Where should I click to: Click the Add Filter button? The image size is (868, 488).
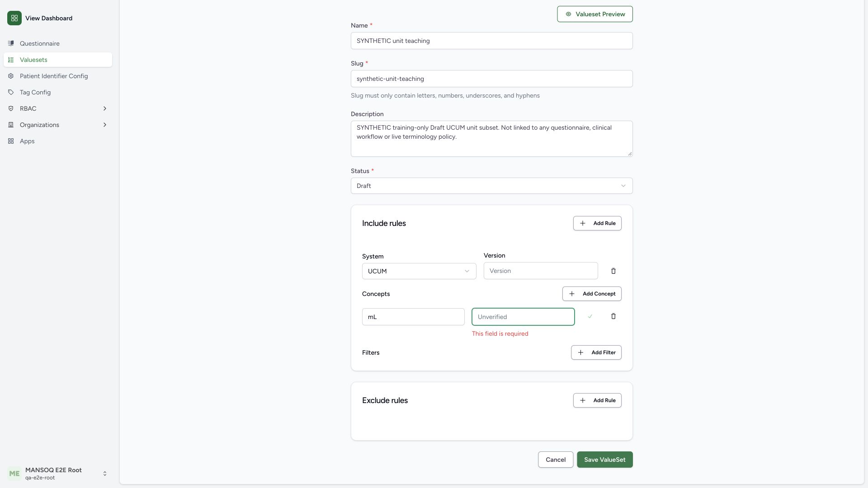click(x=596, y=352)
